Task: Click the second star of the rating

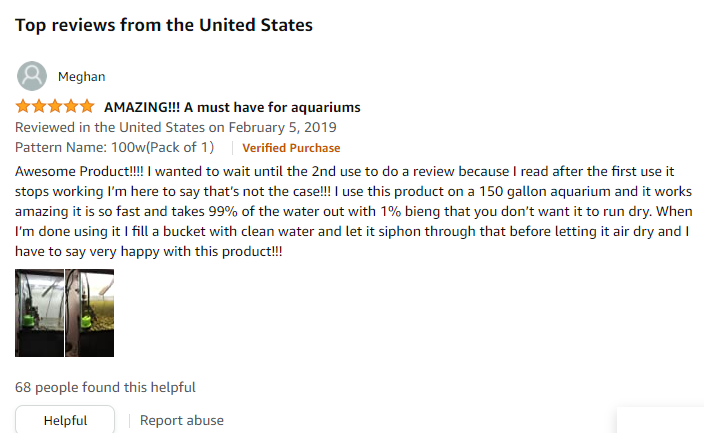Action: pyautogui.click(x=39, y=107)
